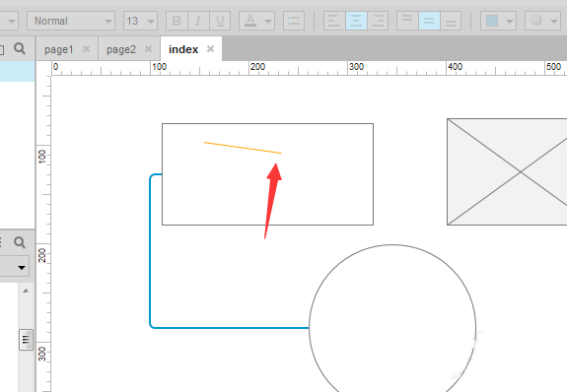Click the fill color swatch
The height and width of the screenshot is (392, 567).
pos(492,21)
